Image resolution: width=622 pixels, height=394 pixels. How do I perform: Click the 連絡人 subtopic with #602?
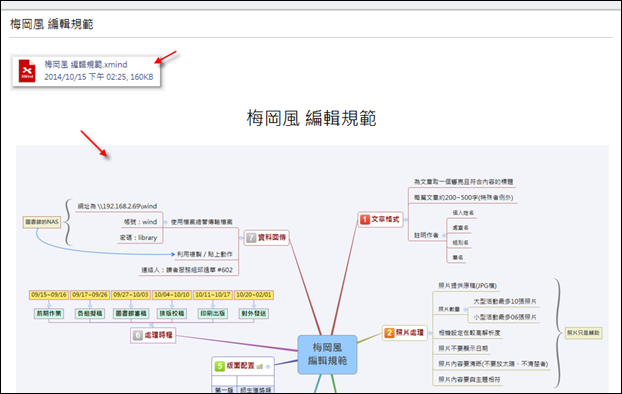pos(187,270)
